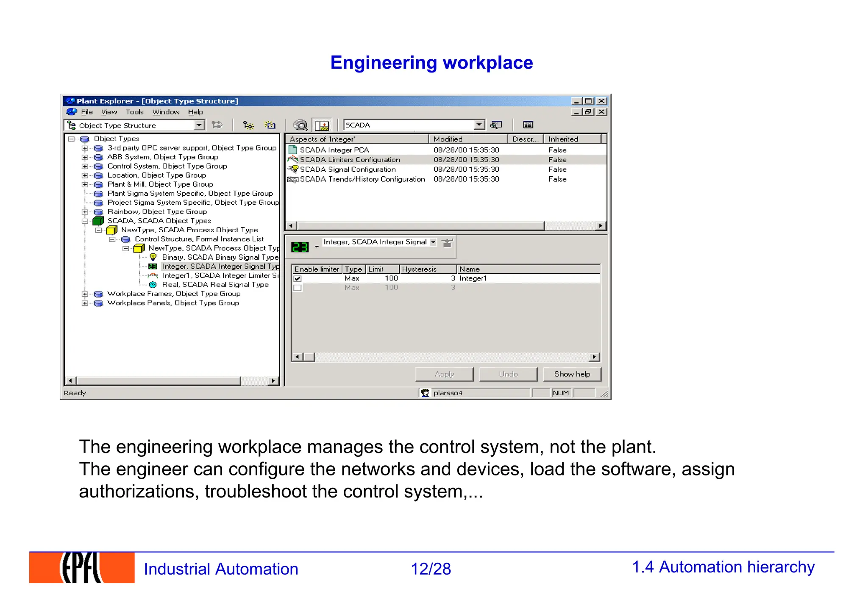Expand the 3-rd party OPC server support group
868x614 pixels.
pos(85,148)
